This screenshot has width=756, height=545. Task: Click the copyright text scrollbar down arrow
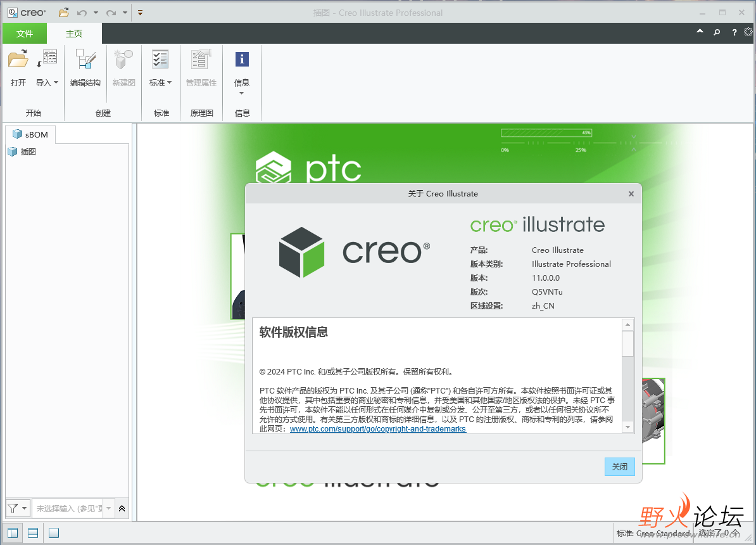coord(627,426)
